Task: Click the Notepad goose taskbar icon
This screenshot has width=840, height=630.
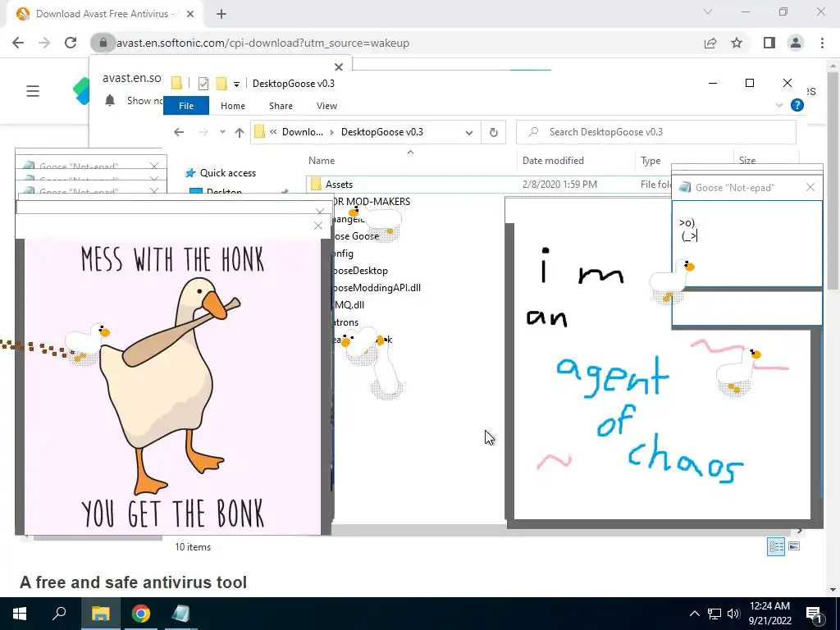Action: tap(181, 614)
